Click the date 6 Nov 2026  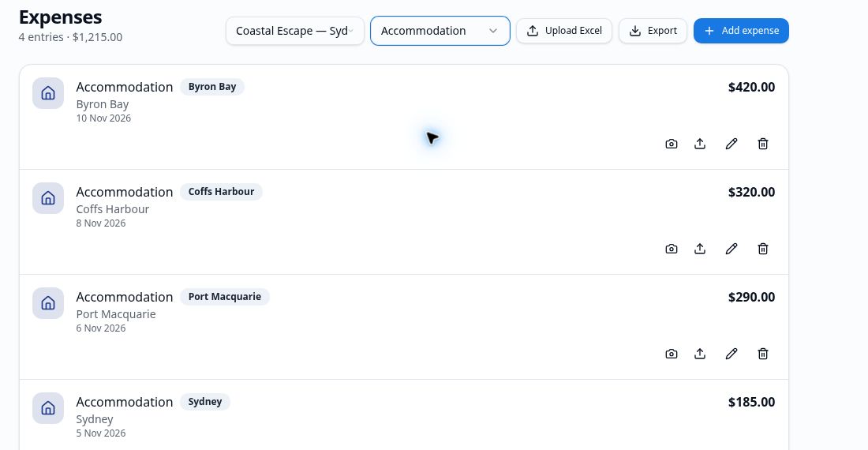pos(101,328)
